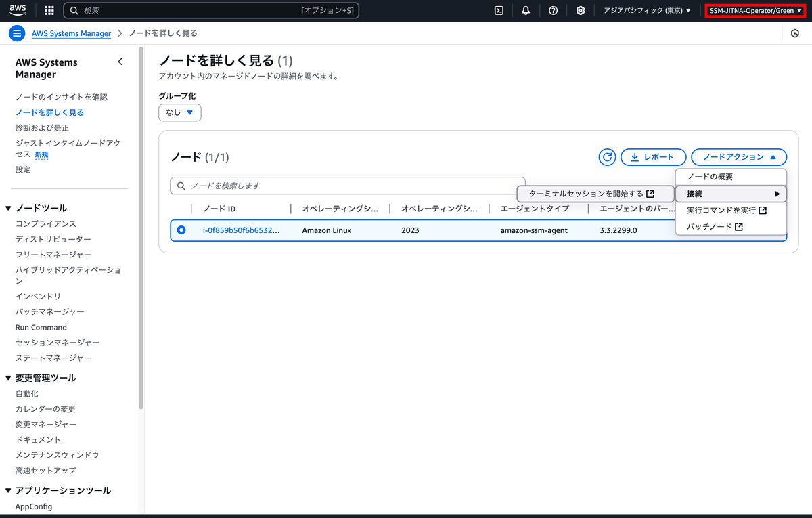Open コンプライアンス in the sidebar
Image resolution: width=812 pixels, height=518 pixels.
46,223
